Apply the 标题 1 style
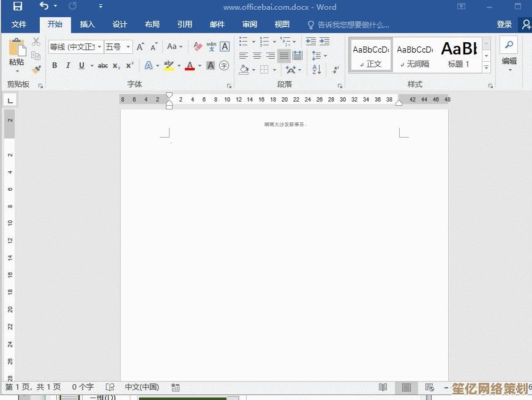 (x=459, y=55)
